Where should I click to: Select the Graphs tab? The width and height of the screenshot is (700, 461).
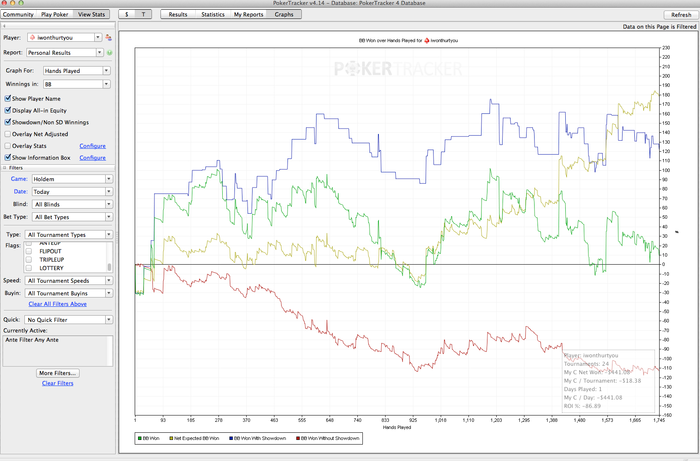[x=284, y=14]
